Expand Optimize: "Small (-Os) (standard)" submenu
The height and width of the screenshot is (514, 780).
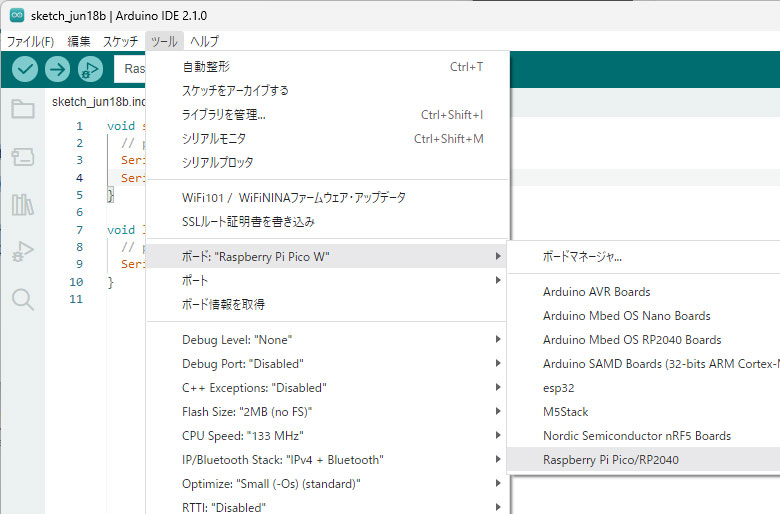click(328, 483)
